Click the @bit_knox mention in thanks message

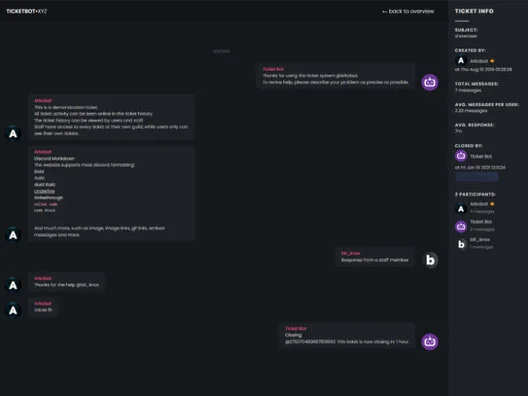tap(88, 285)
